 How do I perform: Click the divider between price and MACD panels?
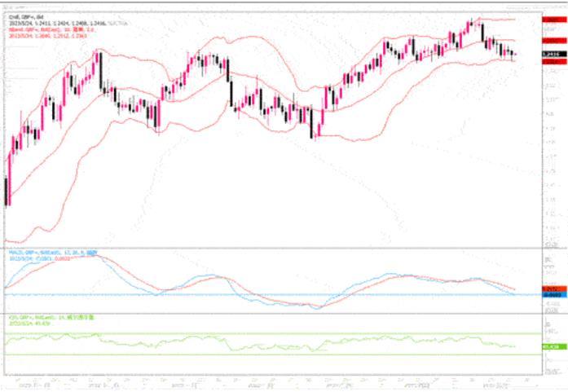[269, 248]
